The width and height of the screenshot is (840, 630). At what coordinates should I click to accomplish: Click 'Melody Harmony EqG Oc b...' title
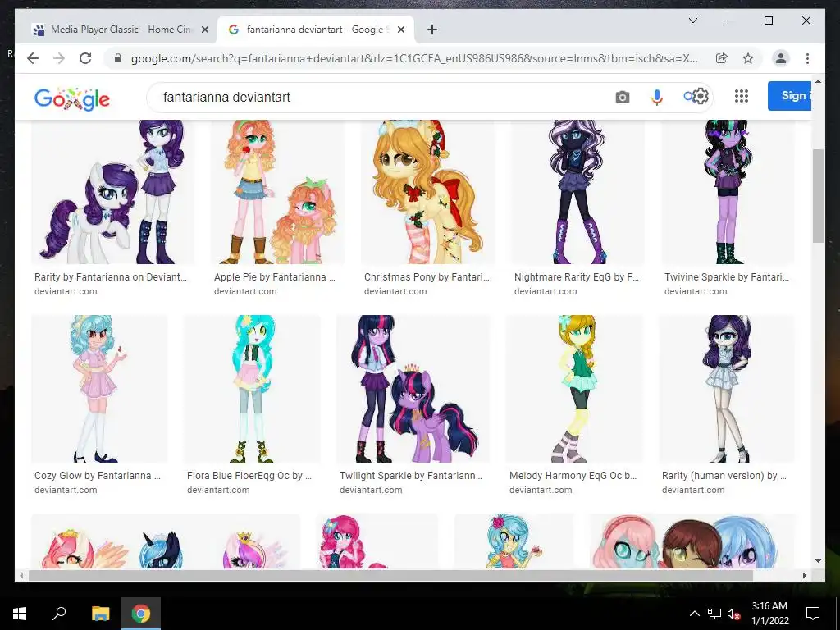pos(573,475)
